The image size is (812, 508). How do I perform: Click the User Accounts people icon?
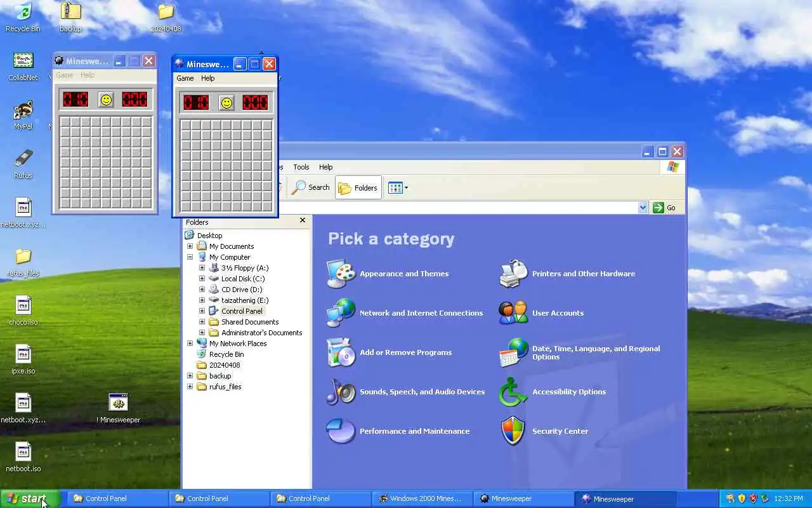click(x=513, y=313)
